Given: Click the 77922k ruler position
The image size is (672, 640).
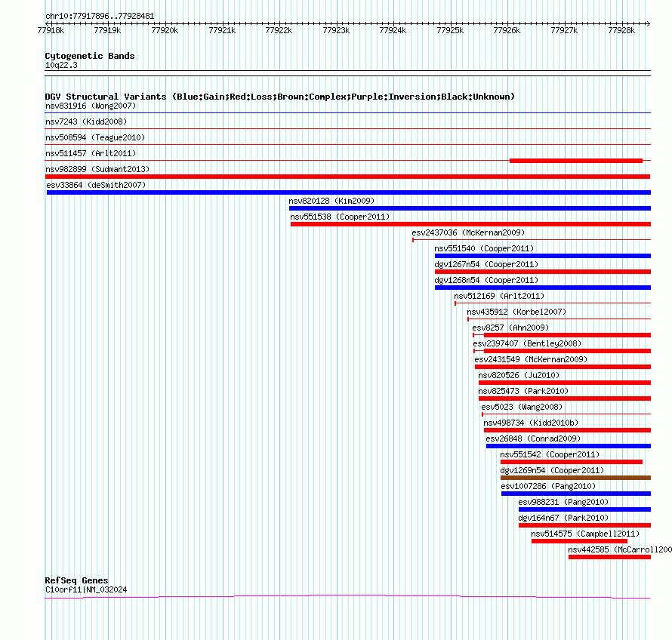Looking at the screenshot, I should (x=279, y=30).
